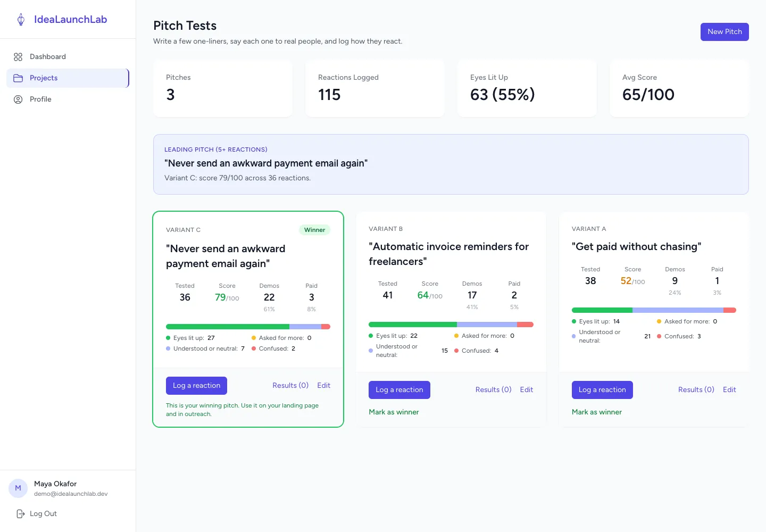The height and width of the screenshot is (532, 766).
Task: Mark Variant B as winner
Action: coord(394,412)
